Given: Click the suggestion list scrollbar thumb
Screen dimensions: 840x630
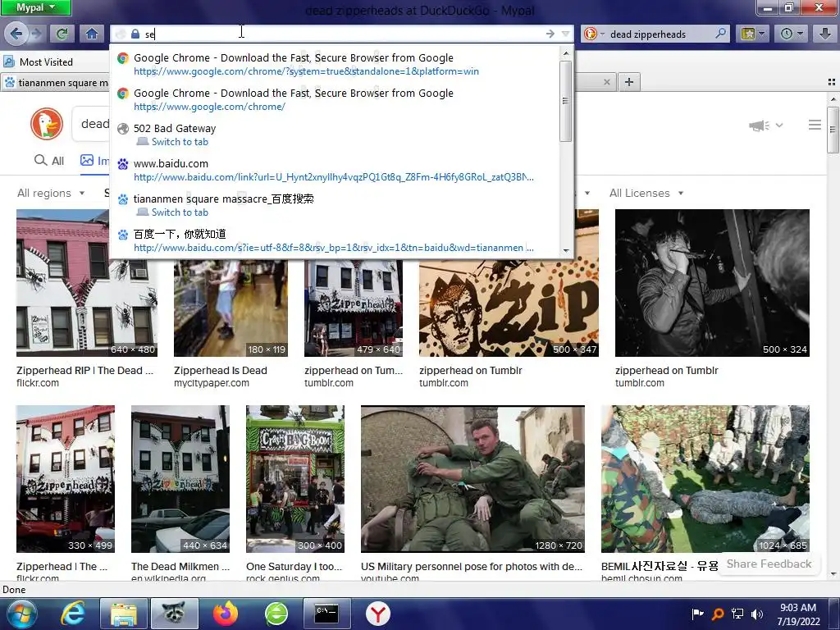Looking at the screenshot, I should click(x=566, y=101).
